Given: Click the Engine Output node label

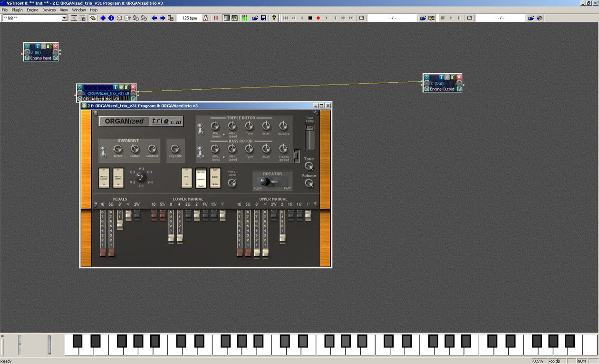Looking at the screenshot, I should click(442, 89).
